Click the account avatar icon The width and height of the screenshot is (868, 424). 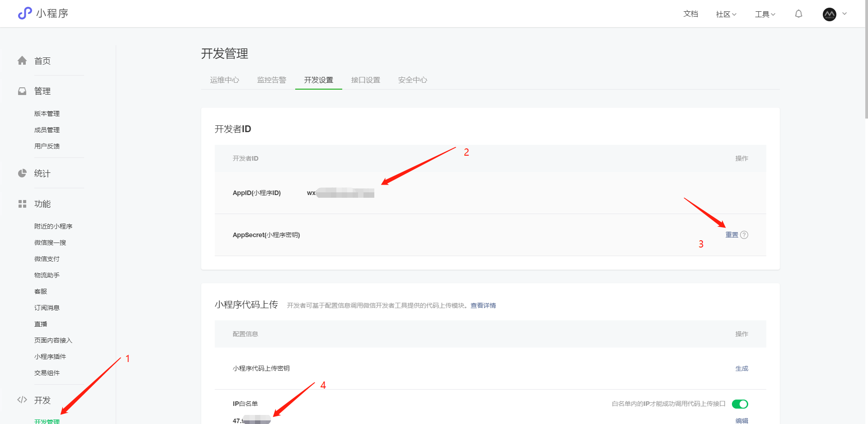830,14
